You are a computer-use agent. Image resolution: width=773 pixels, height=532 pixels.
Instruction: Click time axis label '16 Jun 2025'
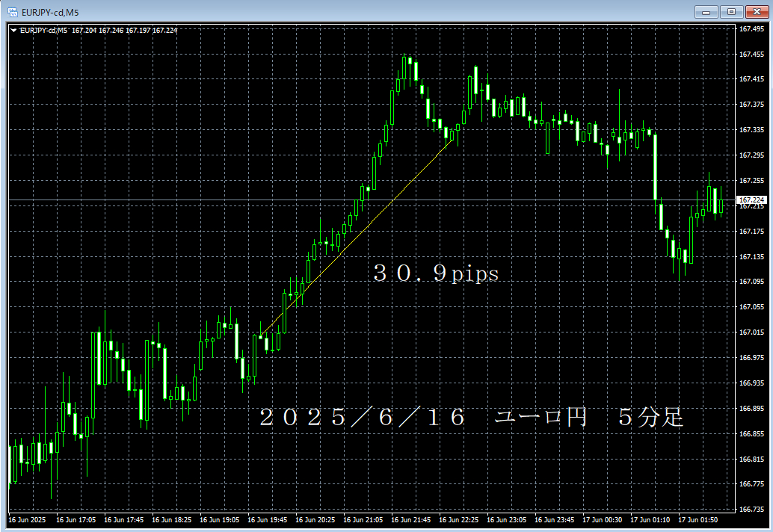[27, 520]
